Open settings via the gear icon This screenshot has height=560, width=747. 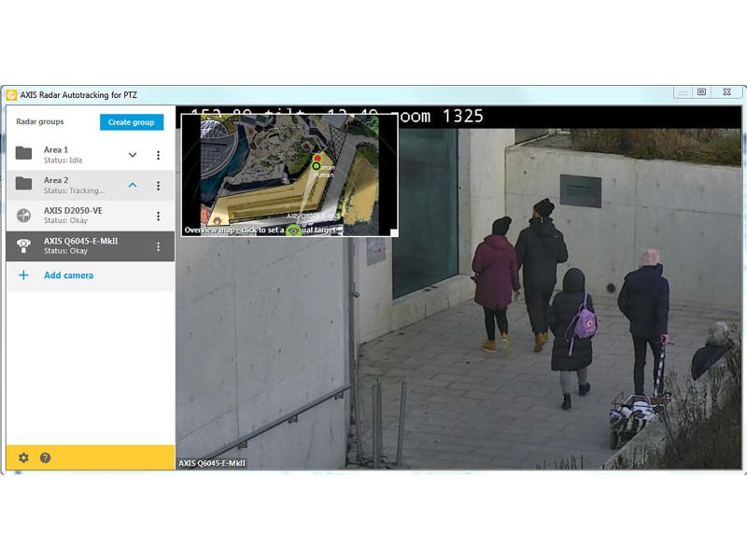click(23, 457)
